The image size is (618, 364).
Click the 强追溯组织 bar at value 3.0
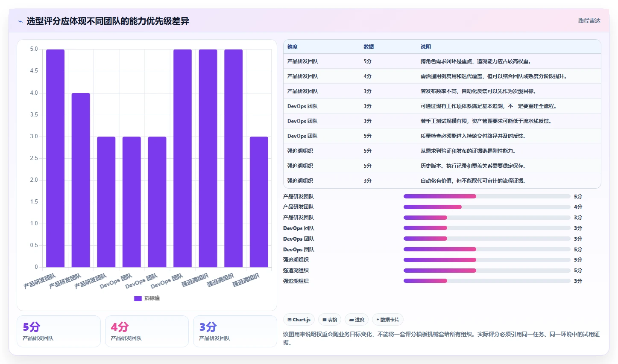tap(259, 202)
